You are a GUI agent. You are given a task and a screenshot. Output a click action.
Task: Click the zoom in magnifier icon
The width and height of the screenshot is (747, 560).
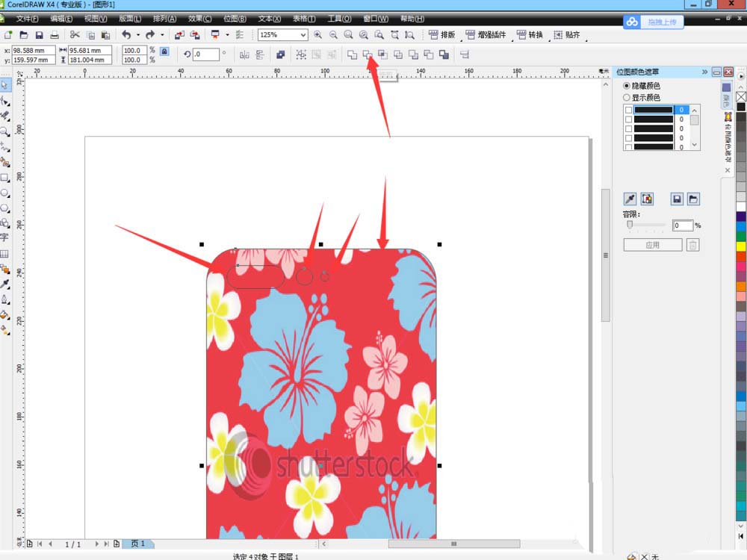coord(317,35)
